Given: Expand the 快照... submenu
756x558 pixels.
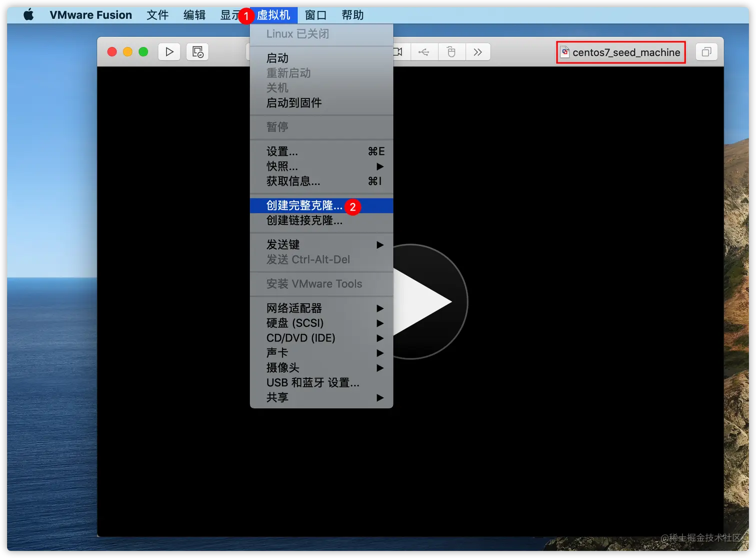Looking at the screenshot, I should (x=321, y=166).
